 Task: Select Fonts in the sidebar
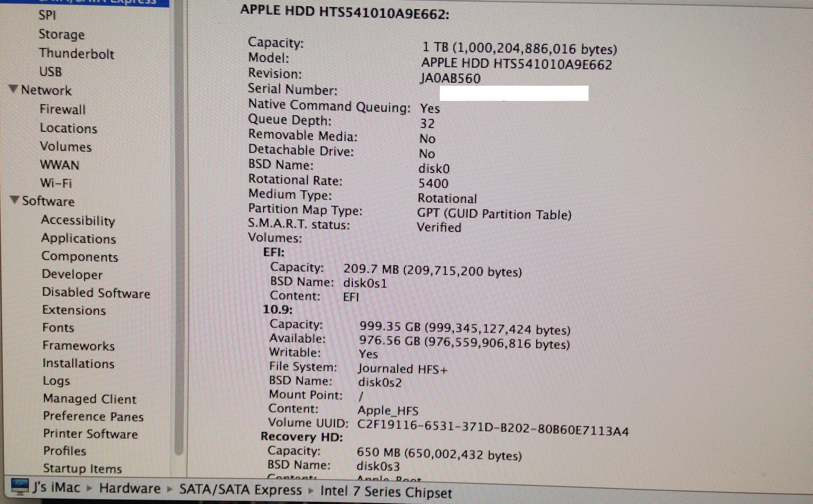click(58, 328)
